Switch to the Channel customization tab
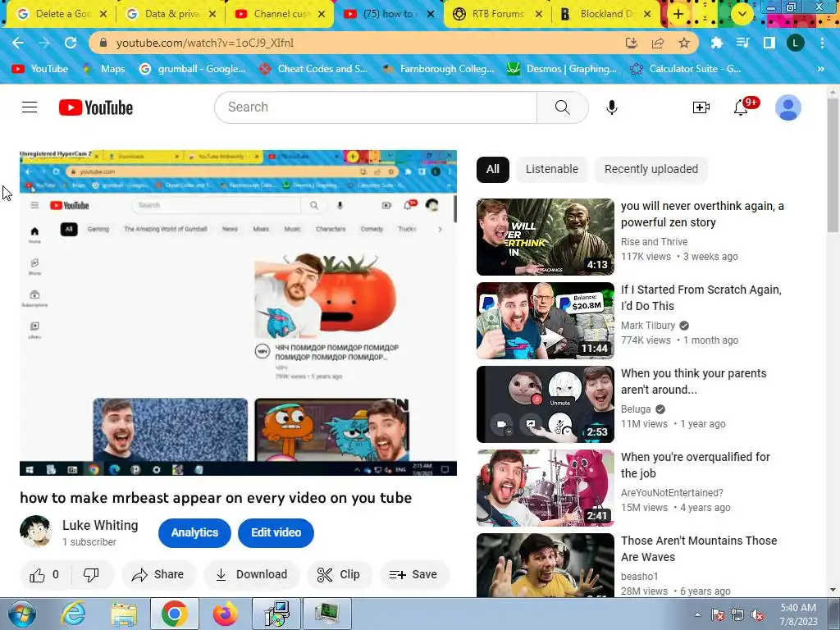 (x=279, y=15)
